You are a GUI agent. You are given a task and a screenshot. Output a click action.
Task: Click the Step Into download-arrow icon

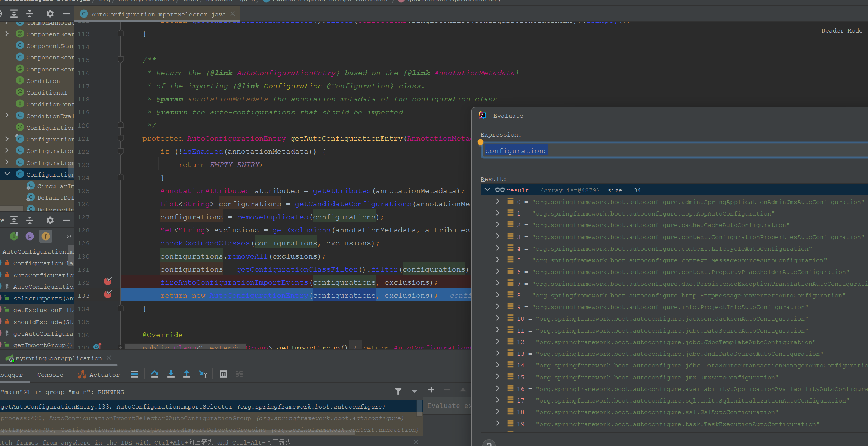pos(171,374)
